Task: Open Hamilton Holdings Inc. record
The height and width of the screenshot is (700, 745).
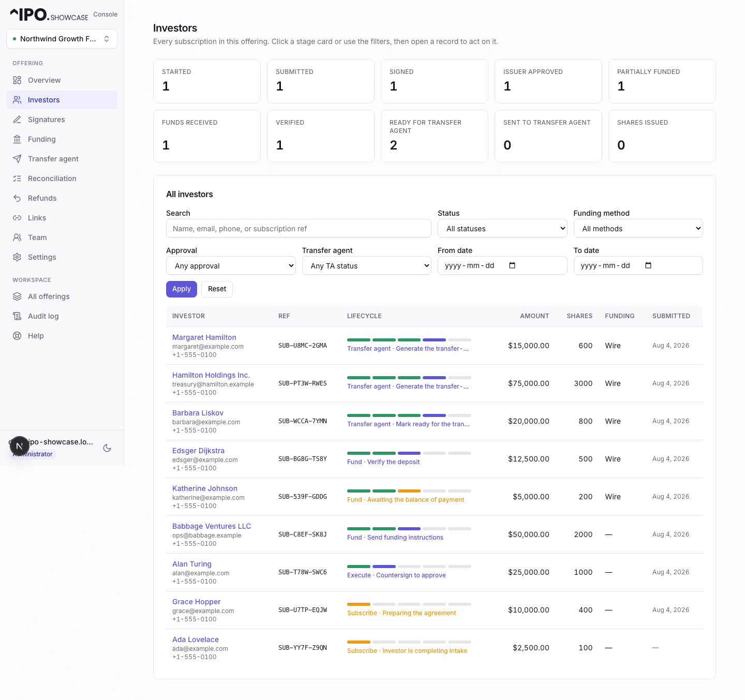Action: (211, 375)
